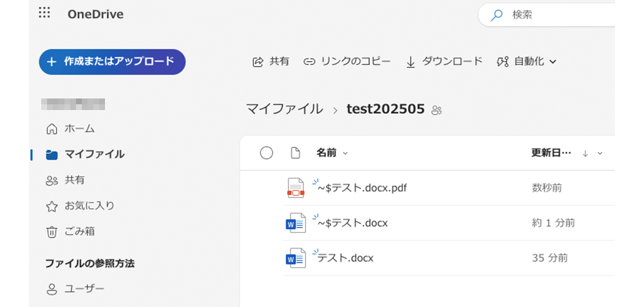
Task: Click the マイファイル breadcrumb link
Action: (284, 109)
